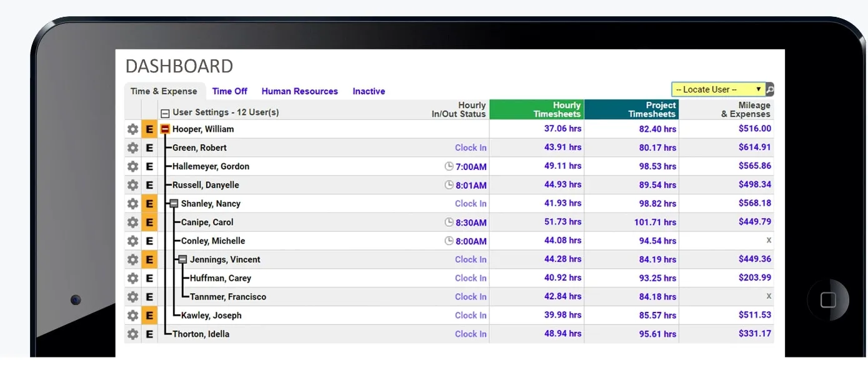Screen dimensions: 868x370
Task: Open settings gear for Huffman, Carey
Action: [132, 278]
